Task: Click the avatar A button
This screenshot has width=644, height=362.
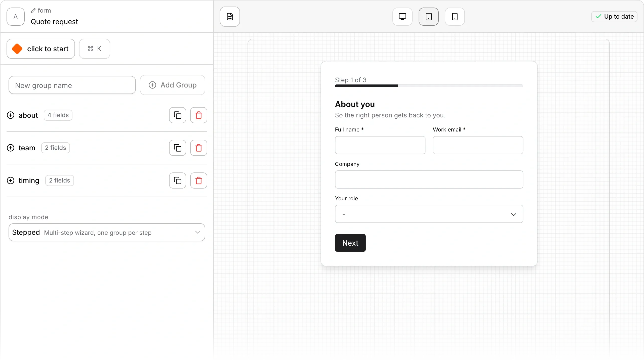Action: tap(16, 17)
